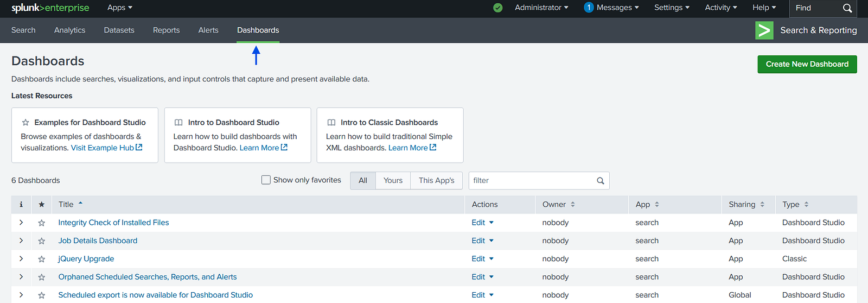
Task: Open the Reports tab
Action: (x=166, y=30)
